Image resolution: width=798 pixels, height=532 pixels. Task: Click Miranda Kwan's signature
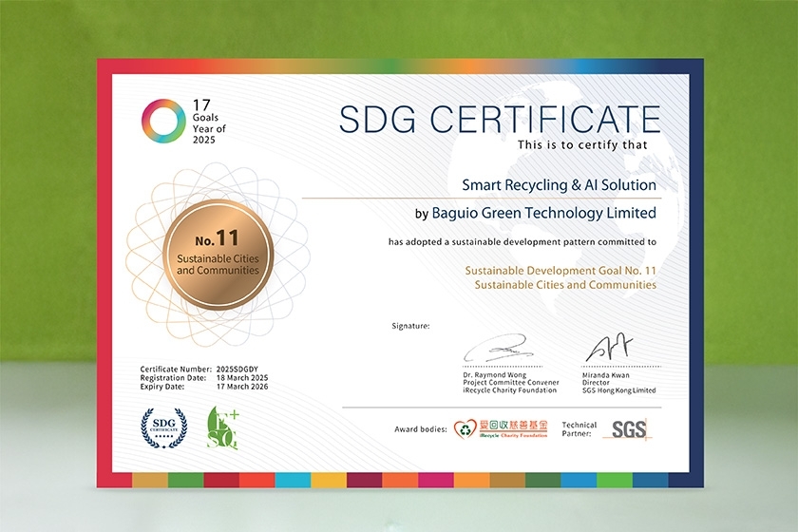pos(609,347)
